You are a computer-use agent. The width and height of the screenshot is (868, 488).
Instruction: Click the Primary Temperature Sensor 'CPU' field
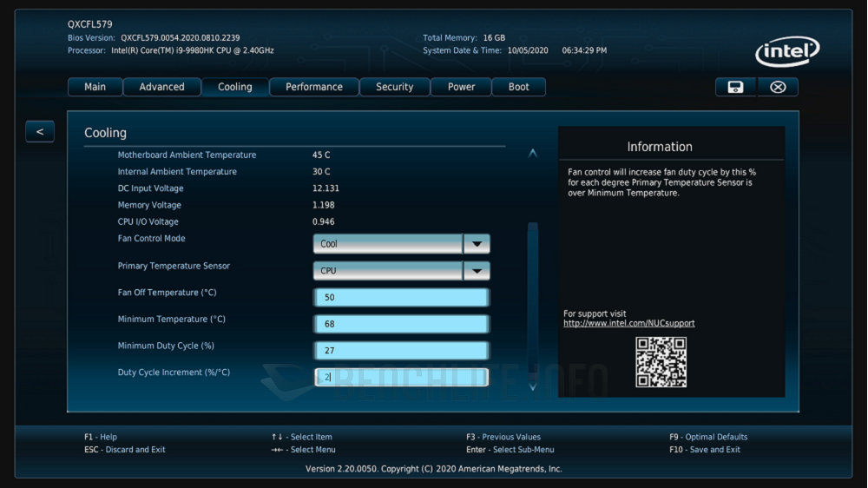click(388, 271)
